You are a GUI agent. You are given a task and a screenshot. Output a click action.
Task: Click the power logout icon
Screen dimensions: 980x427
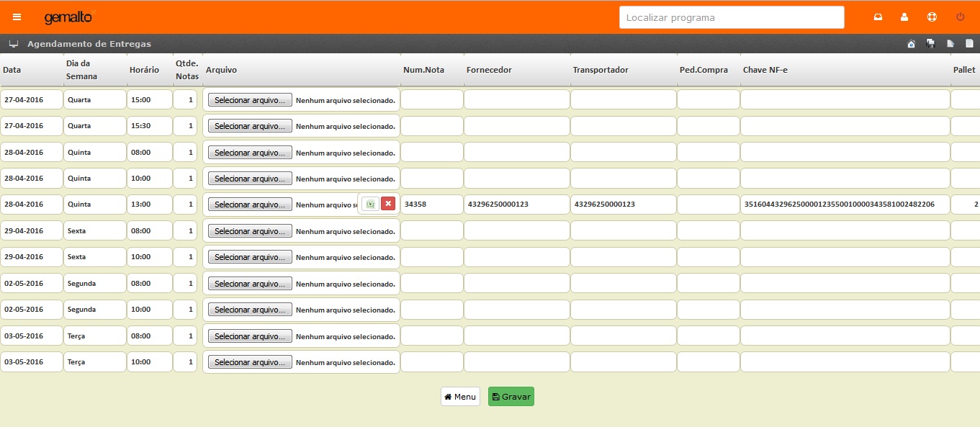tap(960, 17)
